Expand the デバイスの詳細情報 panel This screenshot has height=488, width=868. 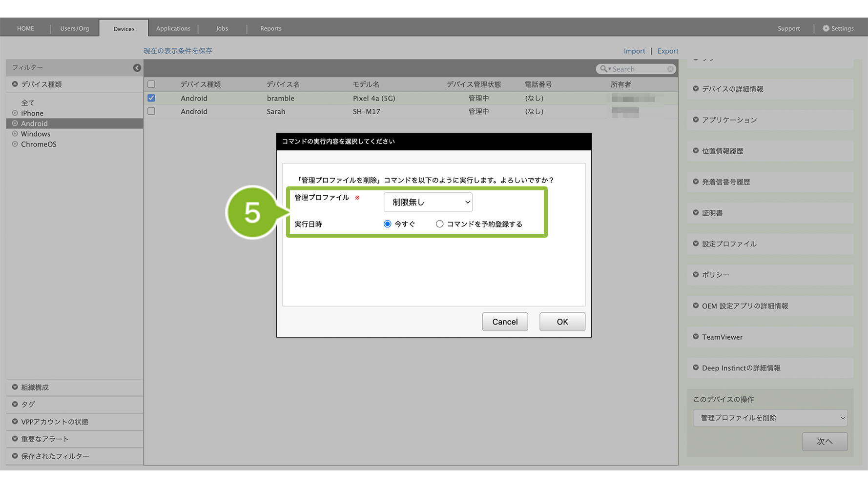pos(770,89)
